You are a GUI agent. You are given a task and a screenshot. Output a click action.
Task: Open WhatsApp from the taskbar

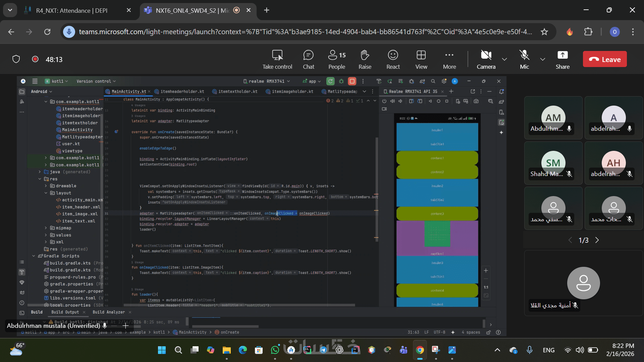[x=275, y=350]
